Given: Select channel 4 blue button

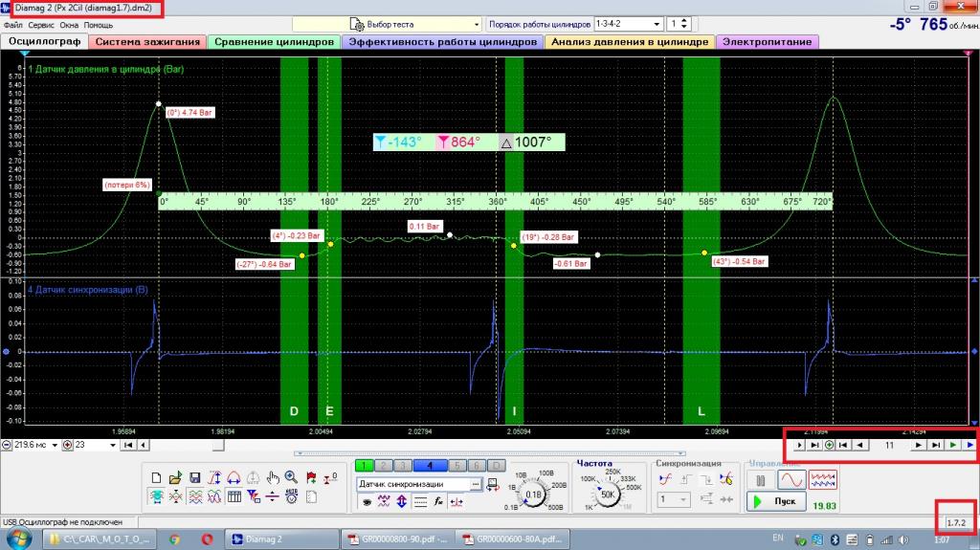Looking at the screenshot, I should pos(430,466).
